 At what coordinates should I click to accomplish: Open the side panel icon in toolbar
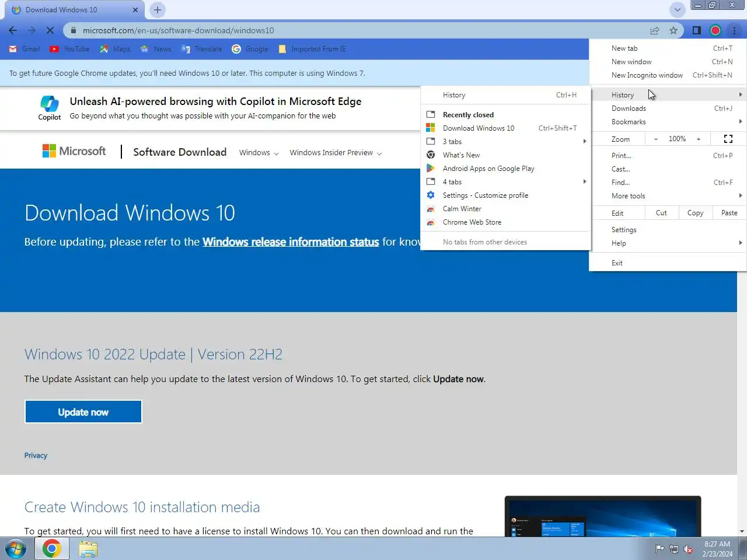[x=696, y=30]
